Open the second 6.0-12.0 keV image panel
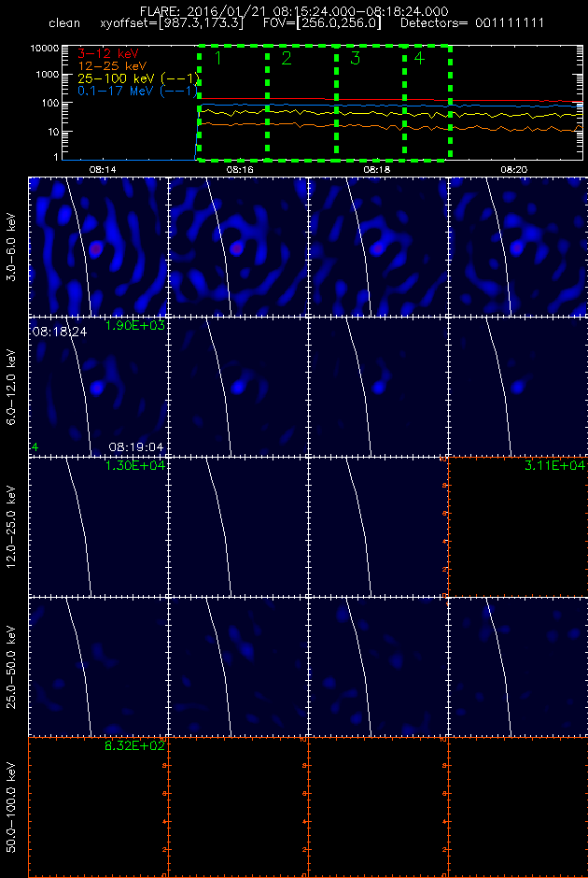 coord(238,387)
